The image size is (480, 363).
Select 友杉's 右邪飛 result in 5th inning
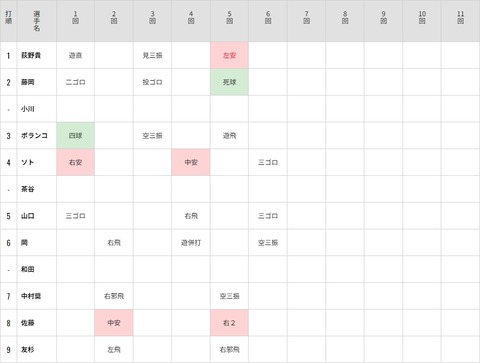click(229, 349)
